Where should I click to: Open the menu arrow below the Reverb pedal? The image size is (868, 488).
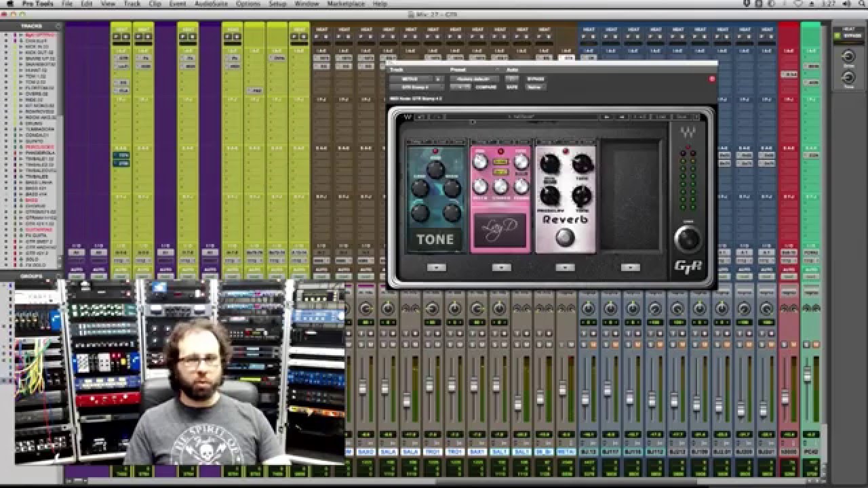click(x=565, y=268)
